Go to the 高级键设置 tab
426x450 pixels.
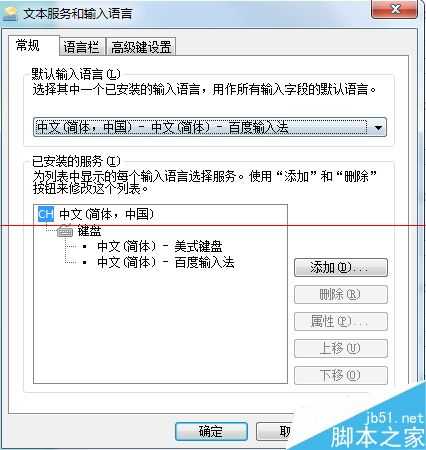tap(141, 47)
